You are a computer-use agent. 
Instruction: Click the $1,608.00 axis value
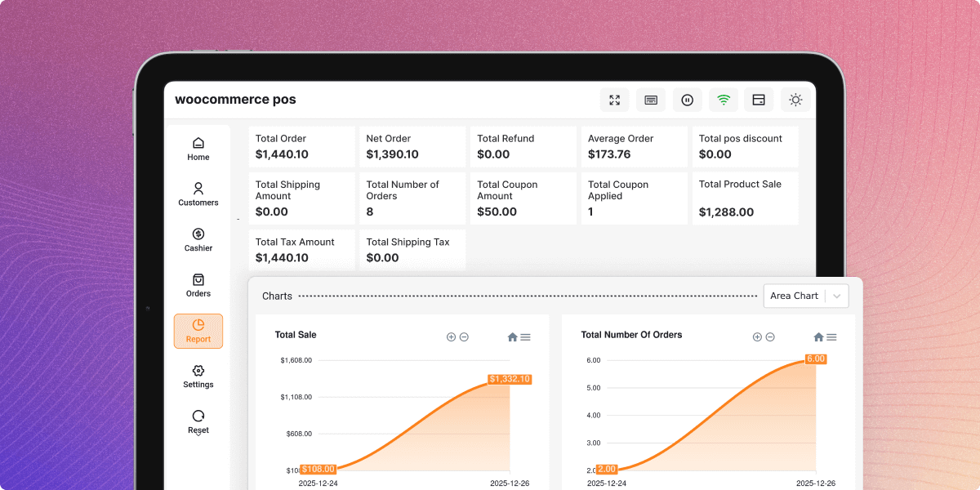(x=296, y=360)
